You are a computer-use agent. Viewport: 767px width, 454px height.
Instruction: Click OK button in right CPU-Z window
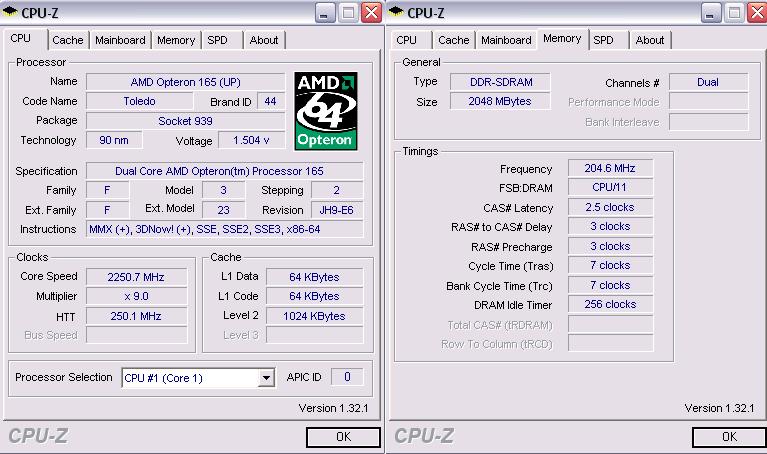click(729, 437)
